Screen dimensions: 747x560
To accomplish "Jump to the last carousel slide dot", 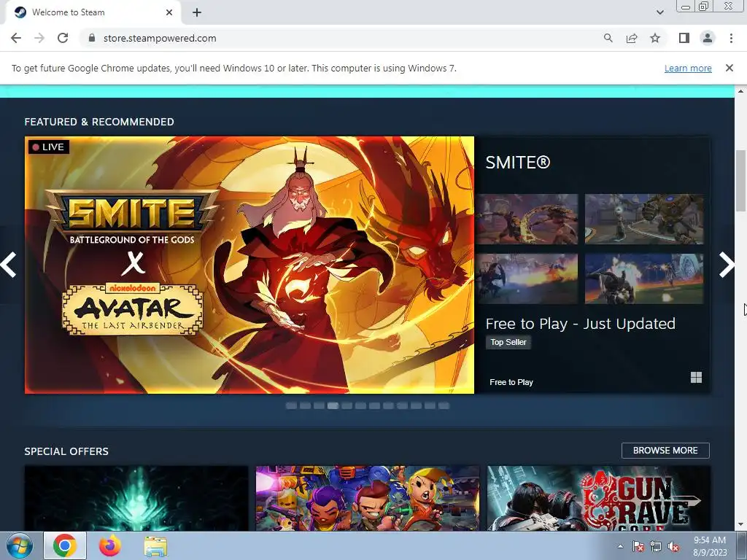I will (x=444, y=405).
